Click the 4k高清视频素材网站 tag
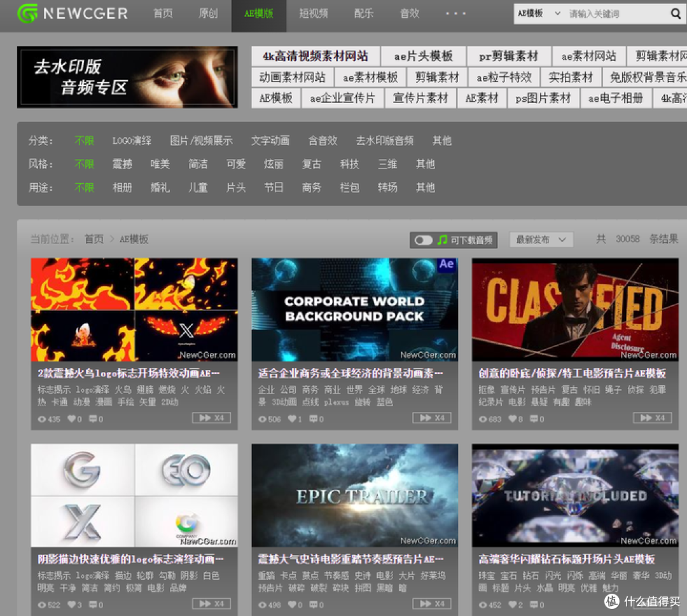Viewport: 687px width, 616px height. (316, 56)
